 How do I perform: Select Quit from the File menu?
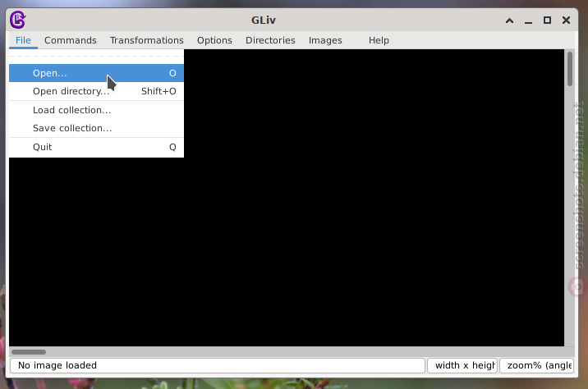coord(96,147)
